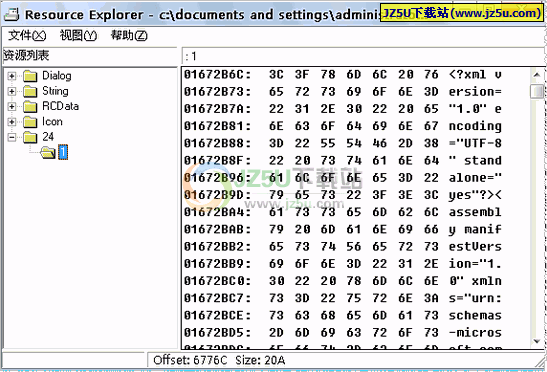Click the ASCII text 's="urn:'
Viewport: 547px width, 372px height.
pos(475,298)
